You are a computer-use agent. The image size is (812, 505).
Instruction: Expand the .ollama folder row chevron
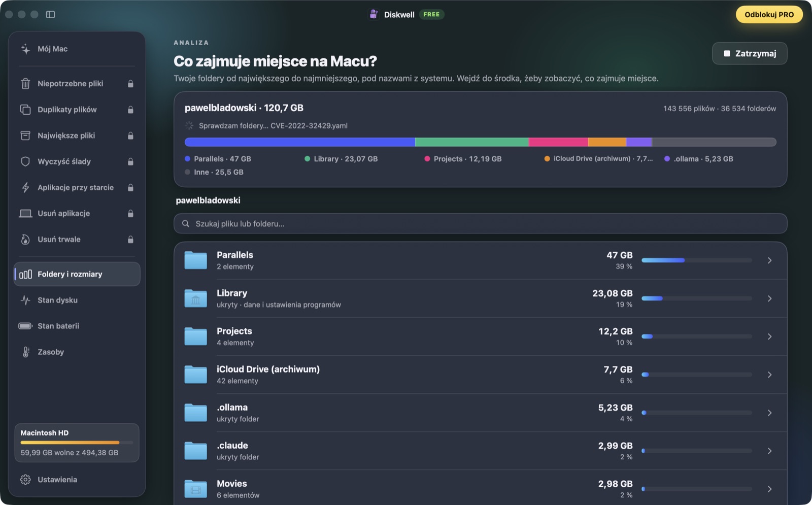coord(769,413)
